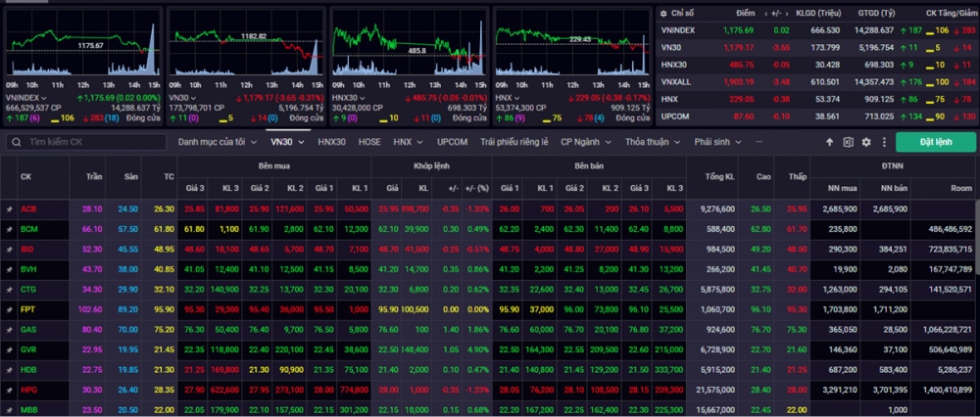This screenshot has width=980, height=417.
Task: Switch to the HOSE tab
Action: click(x=369, y=142)
